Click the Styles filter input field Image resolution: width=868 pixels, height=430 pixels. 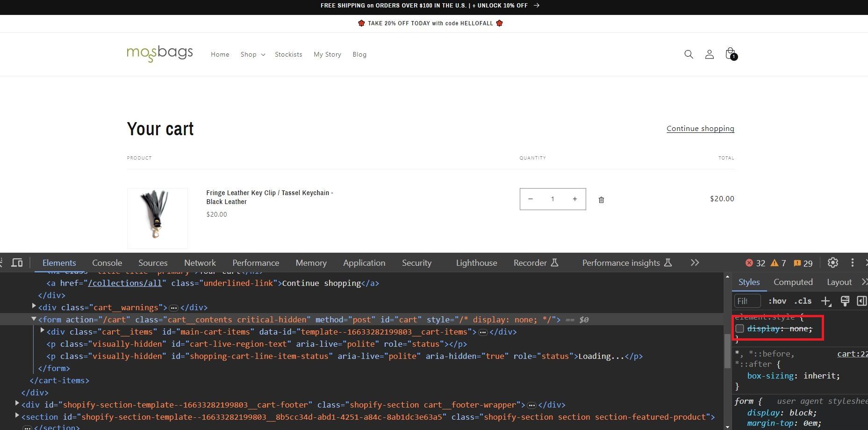(x=747, y=301)
